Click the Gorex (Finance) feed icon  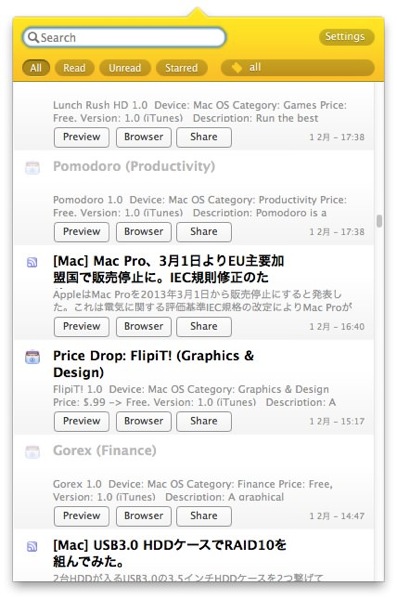tap(33, 452)
